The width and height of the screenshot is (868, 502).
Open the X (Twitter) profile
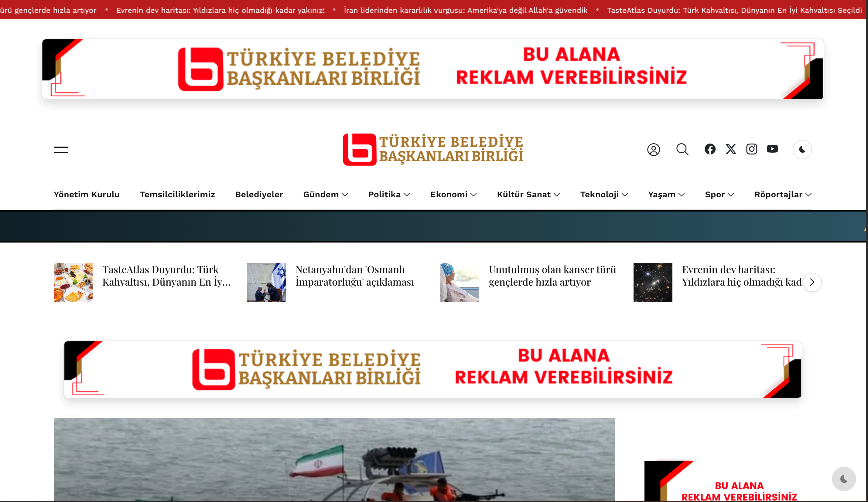coord(730,149)
